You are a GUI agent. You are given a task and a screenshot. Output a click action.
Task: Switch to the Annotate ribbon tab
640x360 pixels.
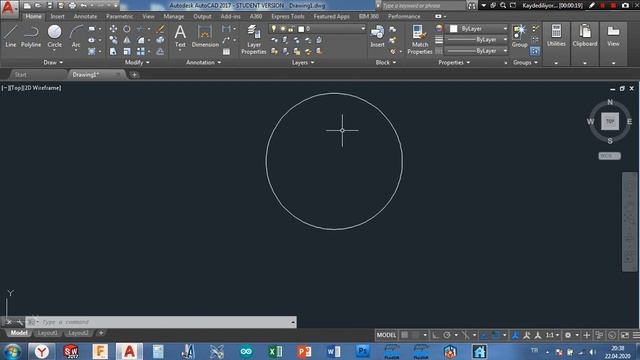[x=85, y=17]
